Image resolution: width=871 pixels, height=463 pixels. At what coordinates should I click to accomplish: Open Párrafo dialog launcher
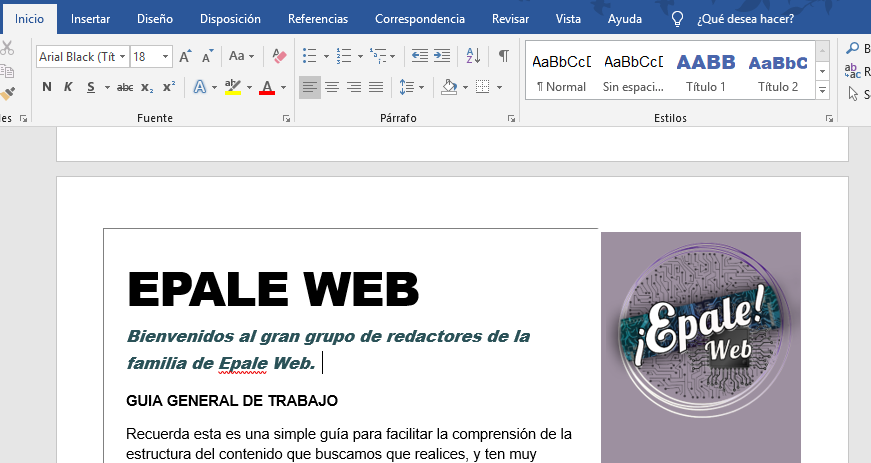click(511, 118)
